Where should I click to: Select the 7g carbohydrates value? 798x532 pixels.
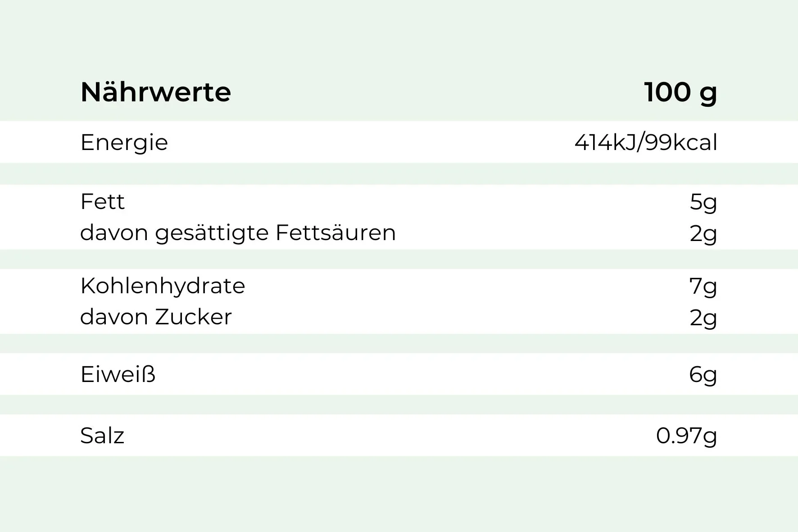tap(703, 286)
